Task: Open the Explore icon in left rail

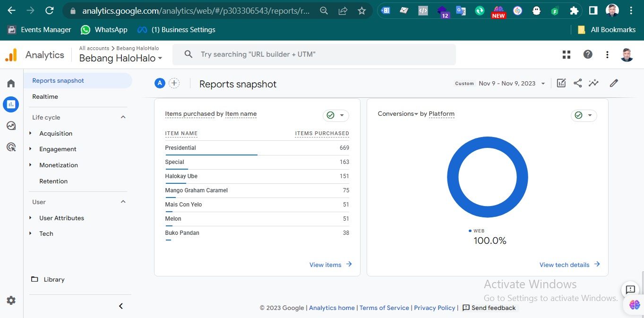Action: click(x=11, y=126)
